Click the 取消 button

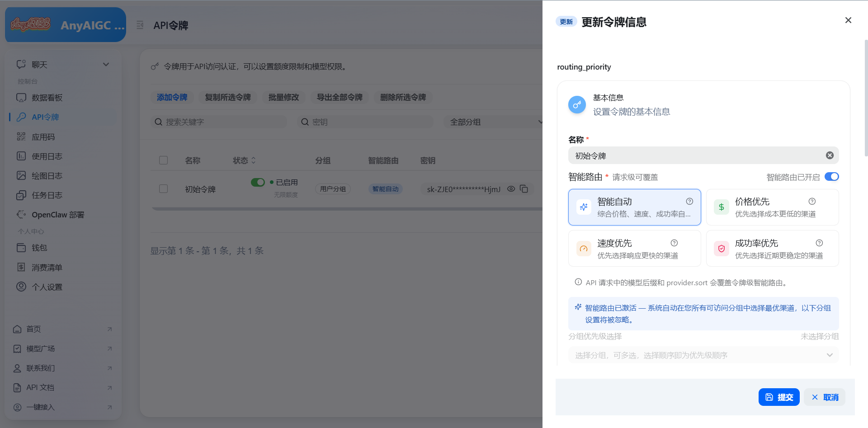(825, 397)
